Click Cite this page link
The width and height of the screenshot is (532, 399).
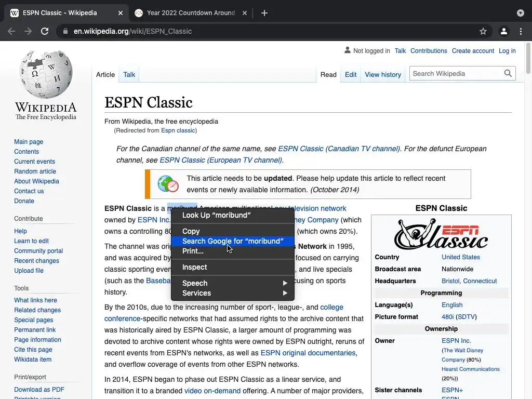(33, 350)
